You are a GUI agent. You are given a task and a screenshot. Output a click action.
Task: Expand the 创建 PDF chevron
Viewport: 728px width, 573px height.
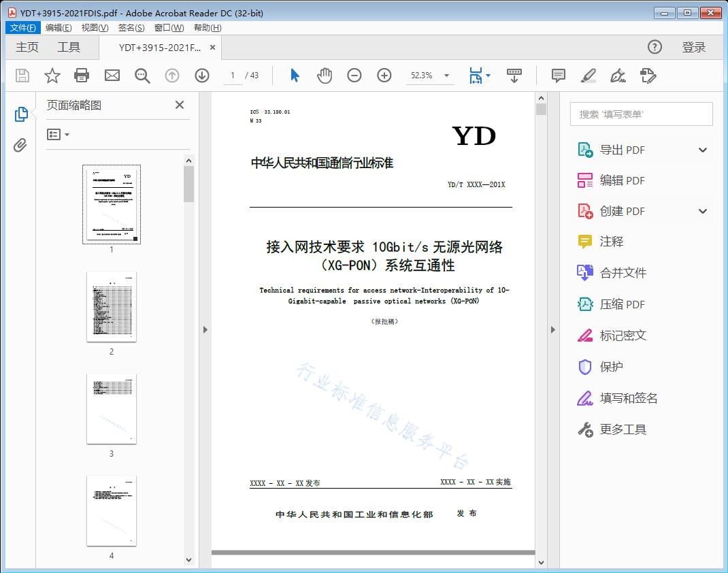[702, 211]
